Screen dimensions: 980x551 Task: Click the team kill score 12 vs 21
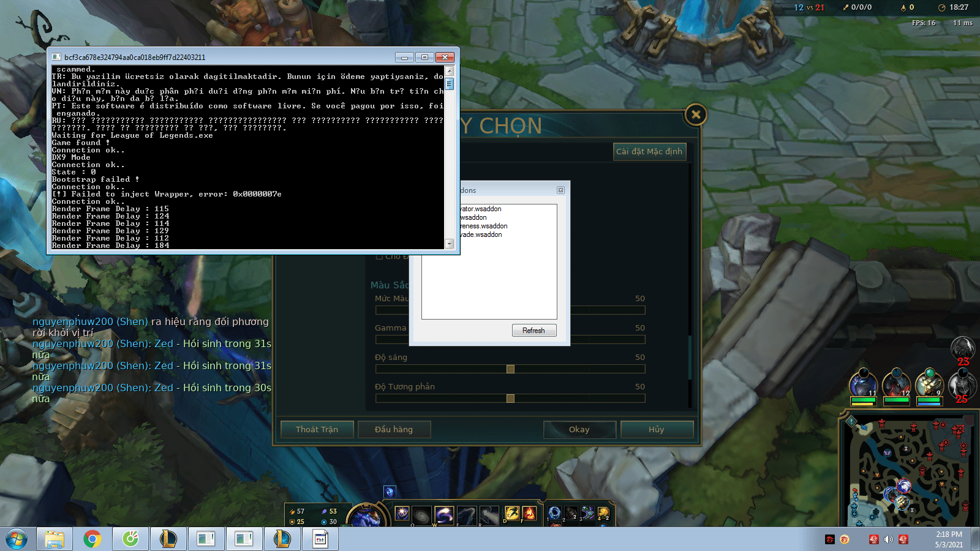[x=809, y=7]
